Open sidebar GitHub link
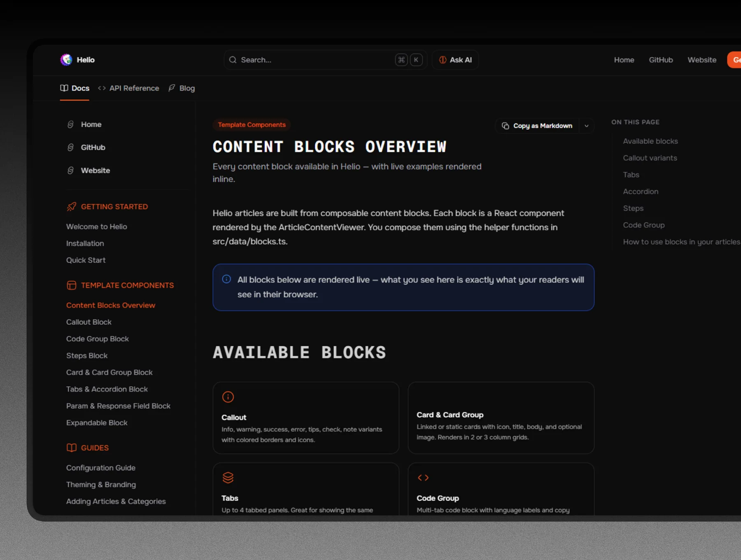Screen dimensions: 741x560 coord(93,147)
